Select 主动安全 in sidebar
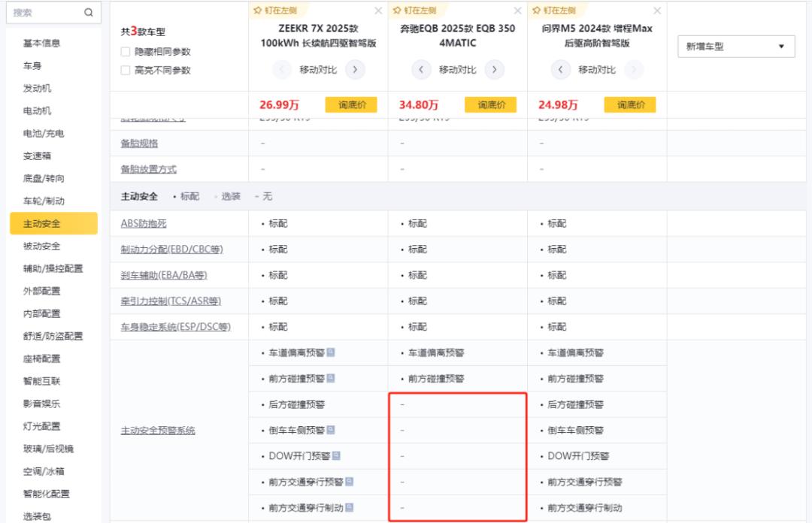 pyautogui.click(x=54, y=223)
